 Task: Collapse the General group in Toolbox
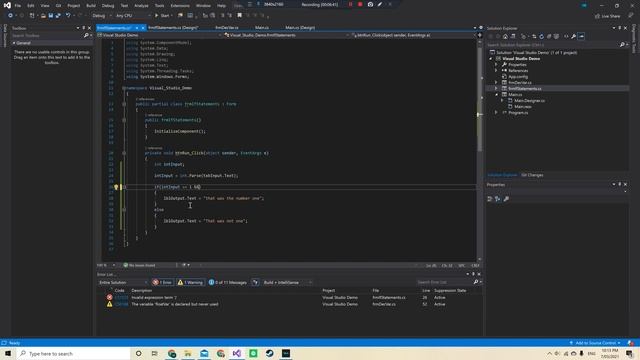tap(14, 43)
